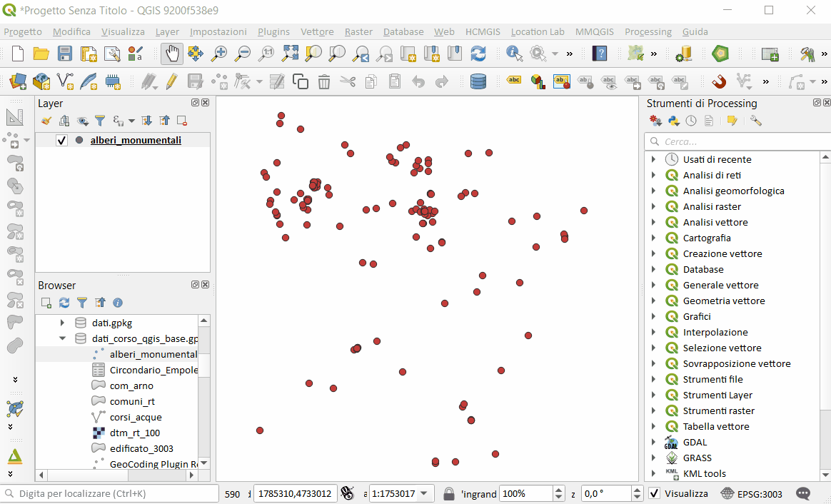Click the Zoom In magnifier tool

[x=219, y=54]
